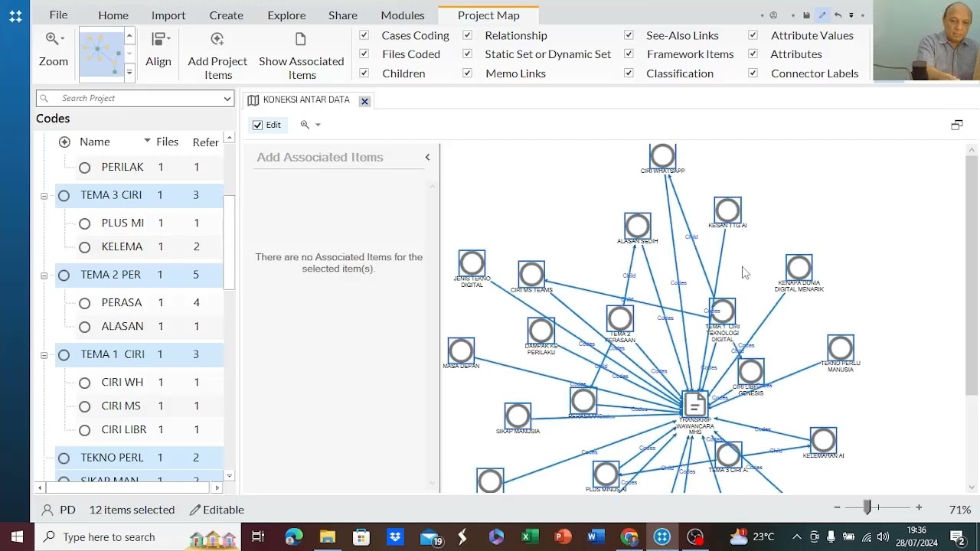Open the Align tool in the ribbon
980x551 pixels.
[158, 51]
